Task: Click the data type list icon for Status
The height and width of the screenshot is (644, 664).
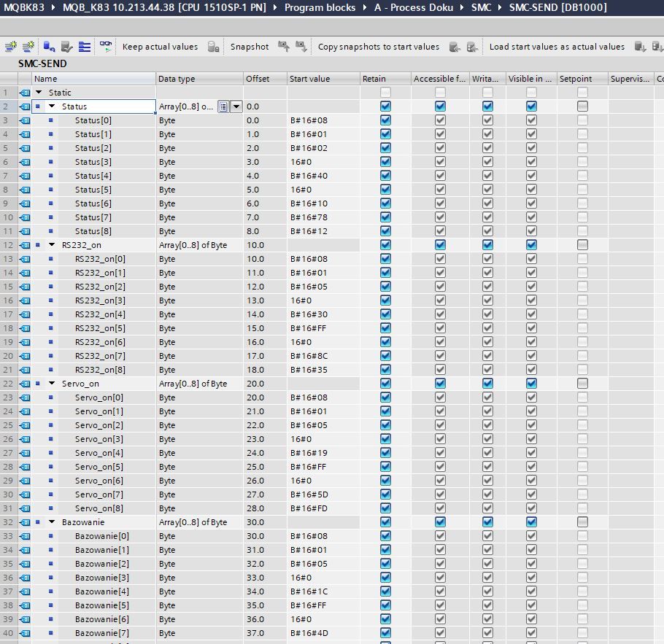Action: 223,106
